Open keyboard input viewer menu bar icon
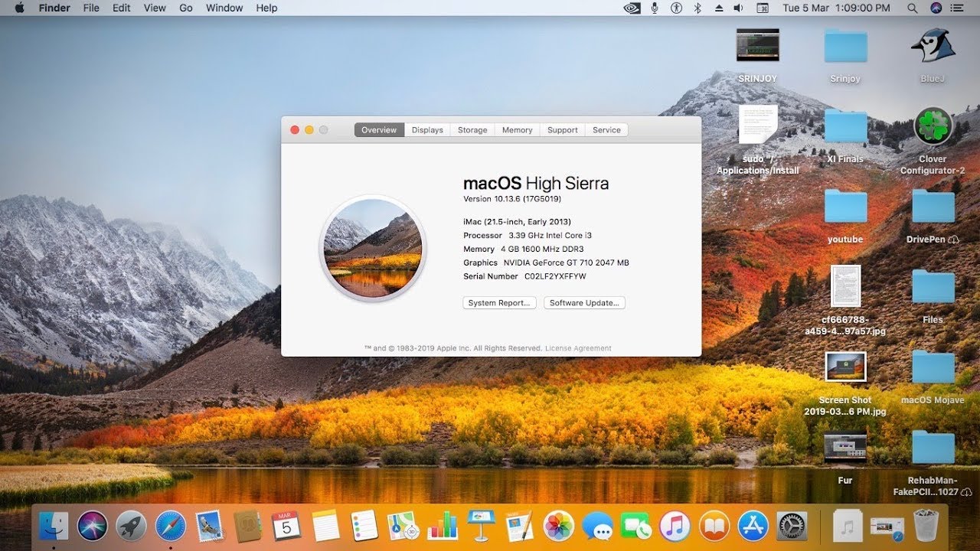This screenshot has height=551, width=980. pyautogui.click(x=763, y=8)
